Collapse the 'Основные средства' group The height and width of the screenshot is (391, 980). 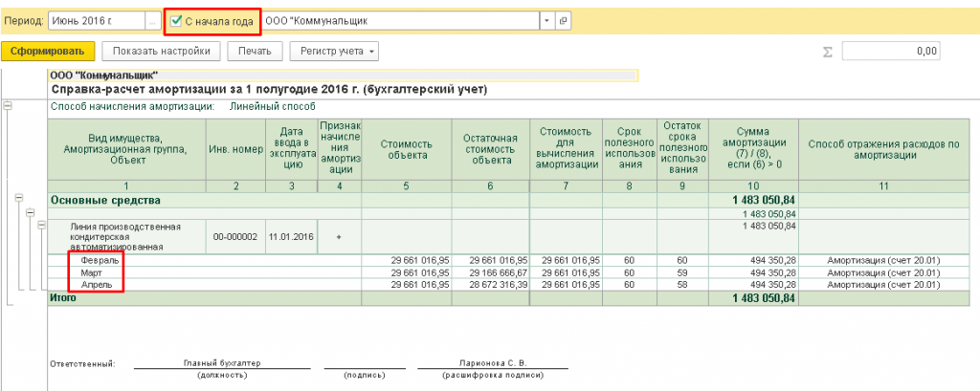[x=19, y=197]
